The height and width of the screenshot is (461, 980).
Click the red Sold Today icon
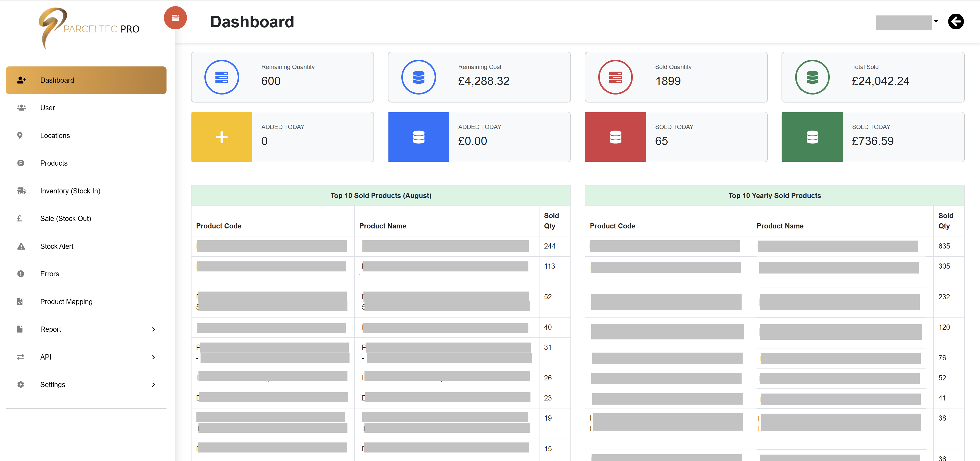(615, 137)
